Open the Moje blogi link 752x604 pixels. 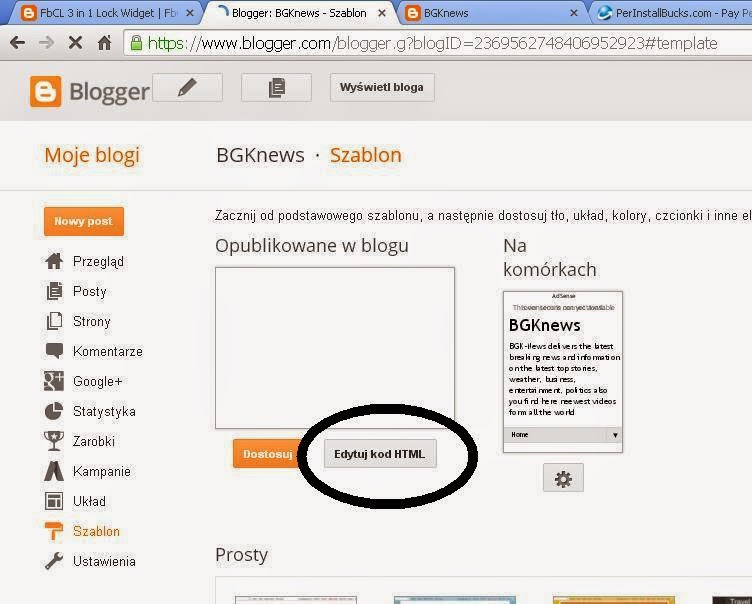(x=92, y=155)
